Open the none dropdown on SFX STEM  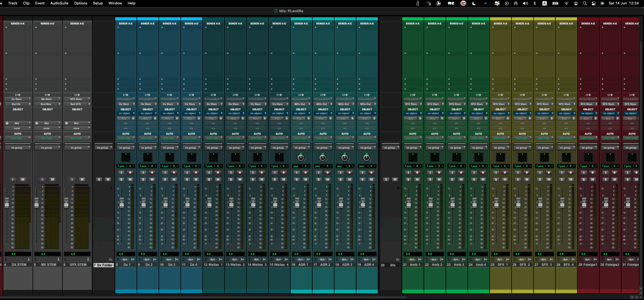(x=77, y=128)
